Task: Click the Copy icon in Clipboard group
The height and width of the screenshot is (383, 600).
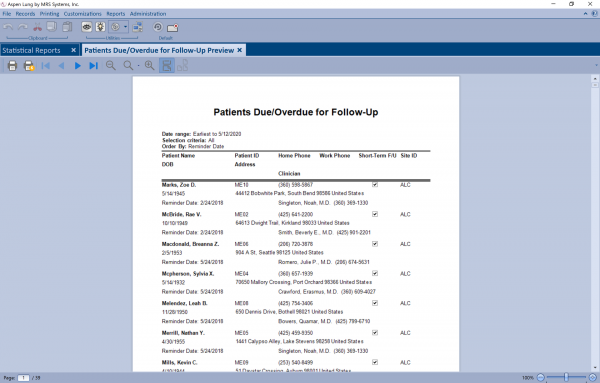Action: pyautogui.click(x=52, y=26)
